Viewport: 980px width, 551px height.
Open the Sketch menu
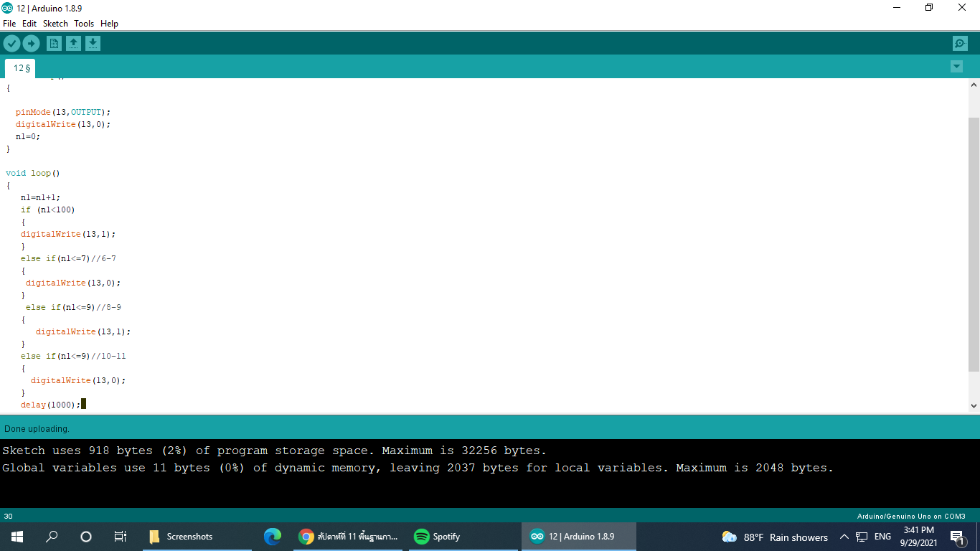[x=55, y=24]
